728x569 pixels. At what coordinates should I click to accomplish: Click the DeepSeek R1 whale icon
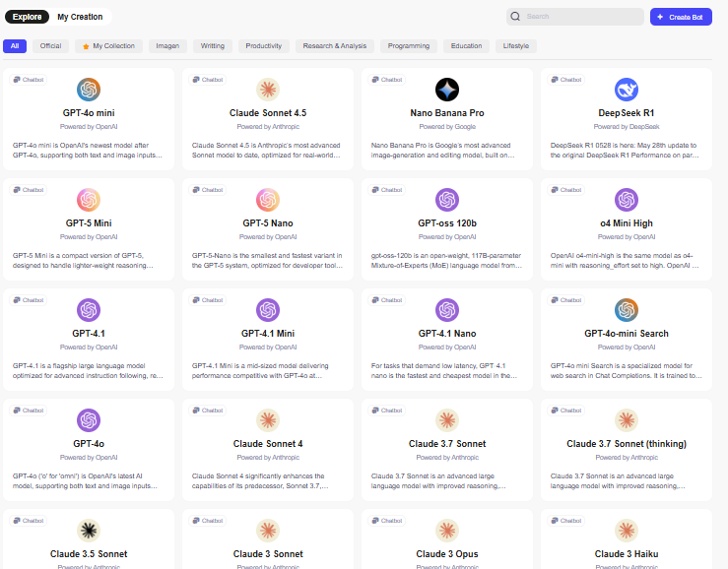click(x=627, y=90)
